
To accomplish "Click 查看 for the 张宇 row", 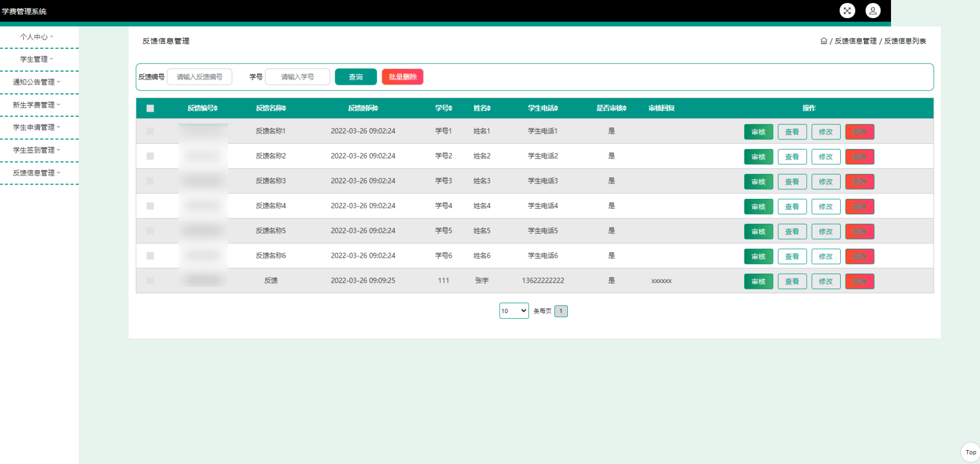I will click(x=792, y=282).
